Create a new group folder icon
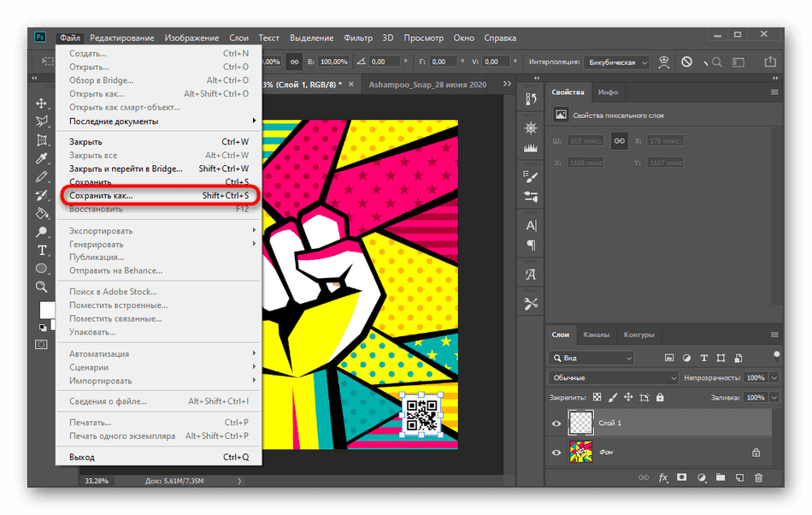 (x=721, y=477)
